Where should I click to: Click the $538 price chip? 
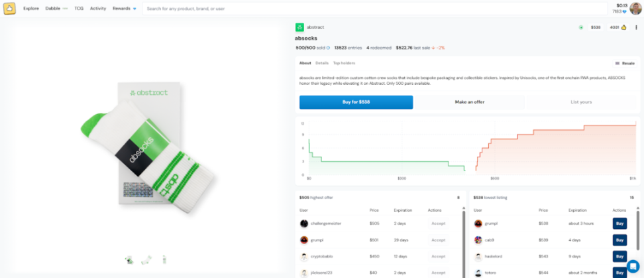(596, 28)
